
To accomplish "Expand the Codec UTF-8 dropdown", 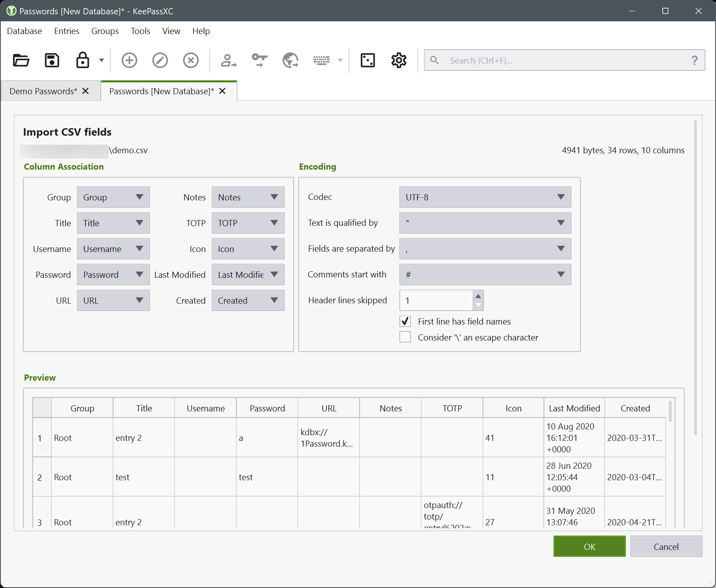I will (x=485, y=197).
